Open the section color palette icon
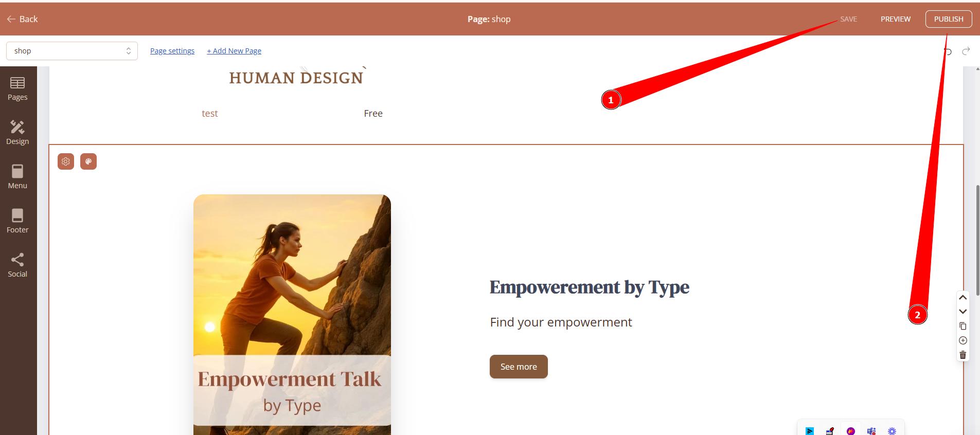Image resolution: width=980 pixels, height=435 pixels. [x=88, y=161]
